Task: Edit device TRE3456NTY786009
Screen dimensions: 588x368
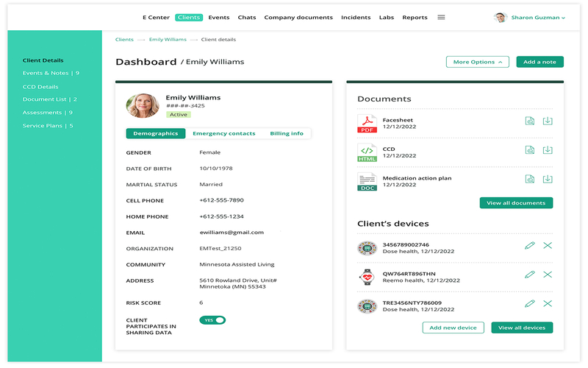Action: [x=529, y=303]
